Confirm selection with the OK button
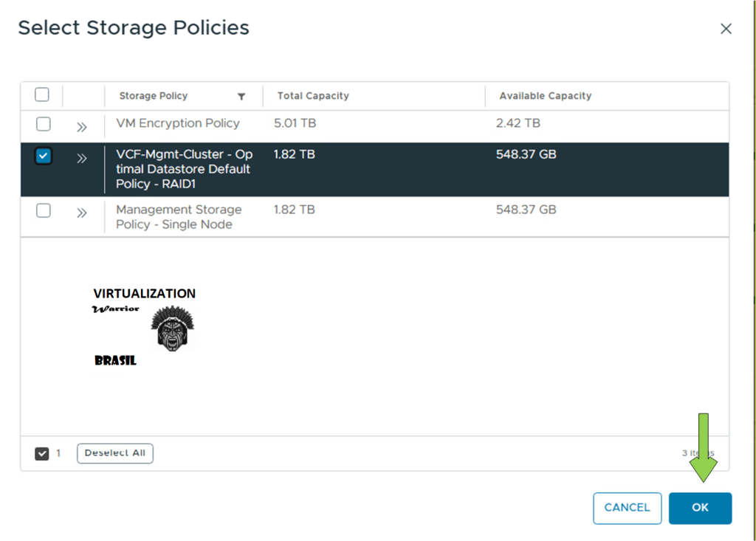The width and height of the screenshot is (756, 541). [x=700, y=508]
